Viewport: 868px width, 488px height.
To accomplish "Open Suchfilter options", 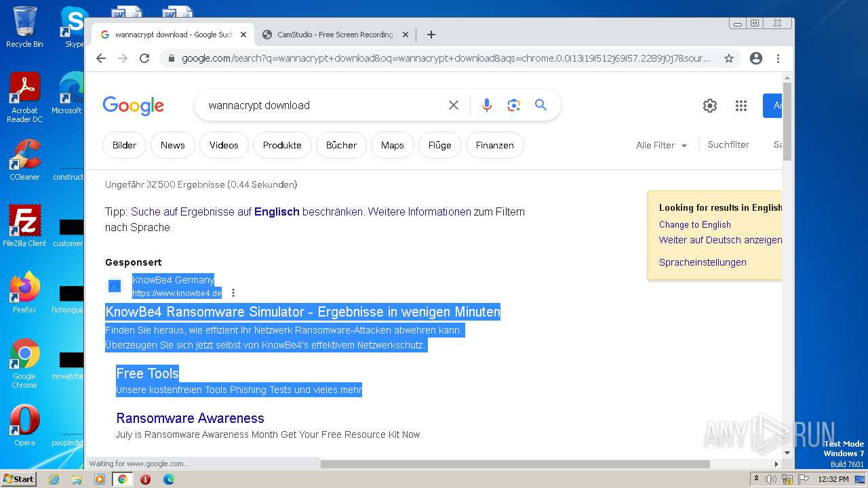I will [728, 145].
